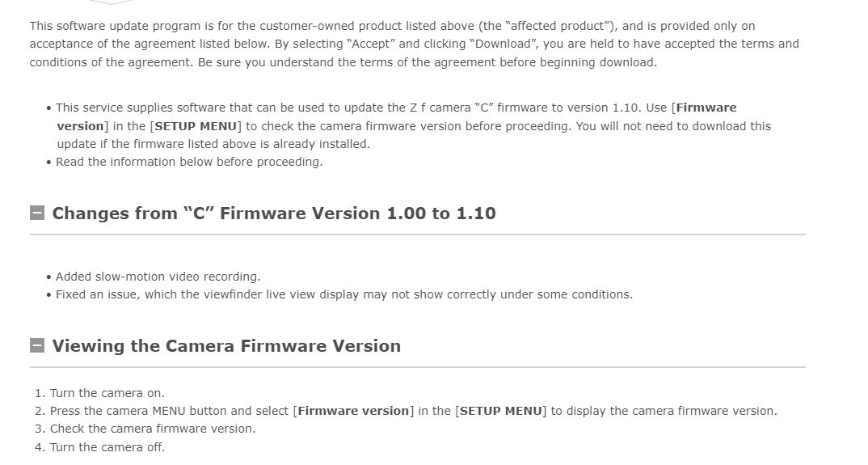Click divider line under the Changes heading
The width and height of the screenshot is (868, 465).
pyautogui.click(x=418, y=235)
